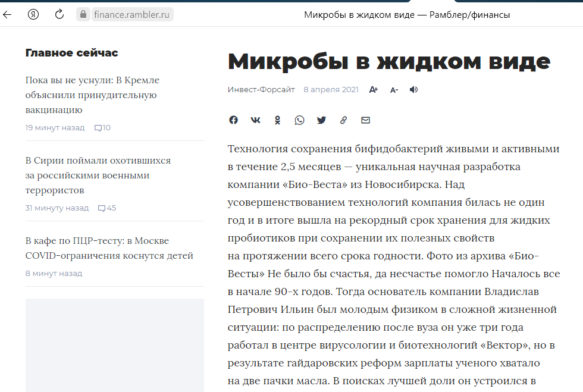Share the article on VK
Viewport: 583px width, 392px height.
255,120
